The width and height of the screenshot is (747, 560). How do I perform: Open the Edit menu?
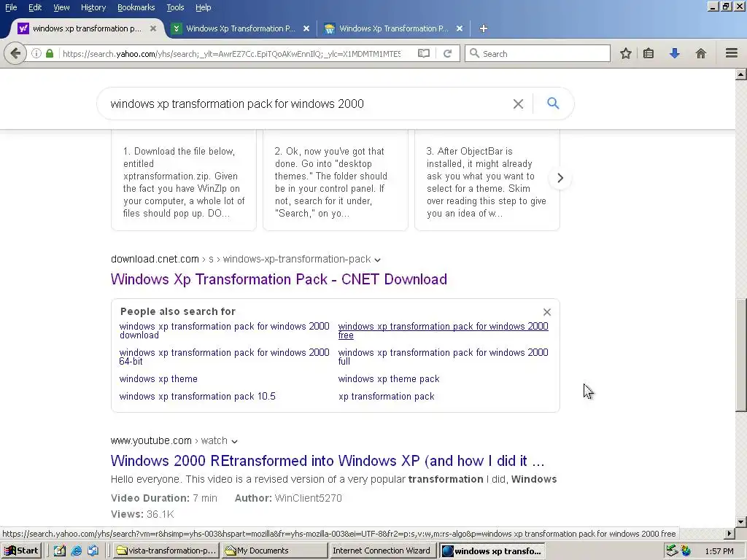35,7
